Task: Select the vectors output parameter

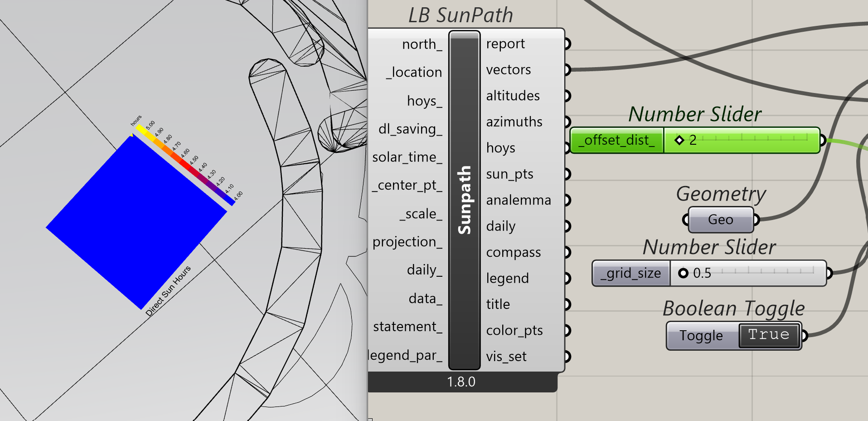Action: tap(508, 70)
